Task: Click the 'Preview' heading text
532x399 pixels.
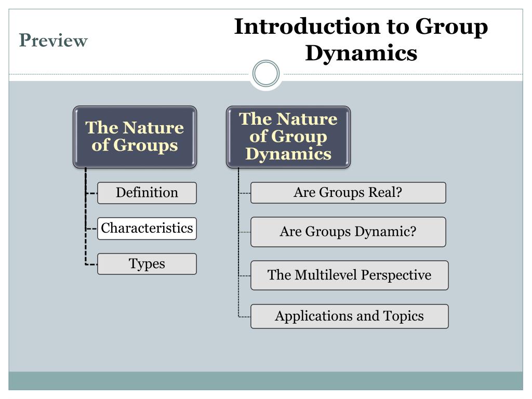Action: click(x=54, y=41)
